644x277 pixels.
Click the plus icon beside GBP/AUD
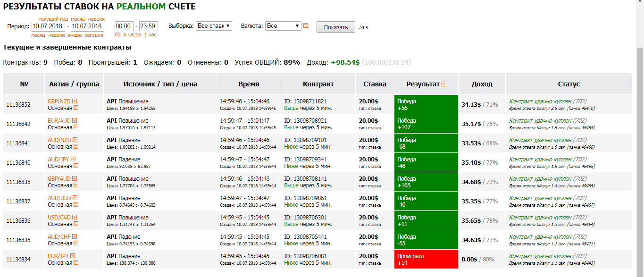[x=75, y=178]
